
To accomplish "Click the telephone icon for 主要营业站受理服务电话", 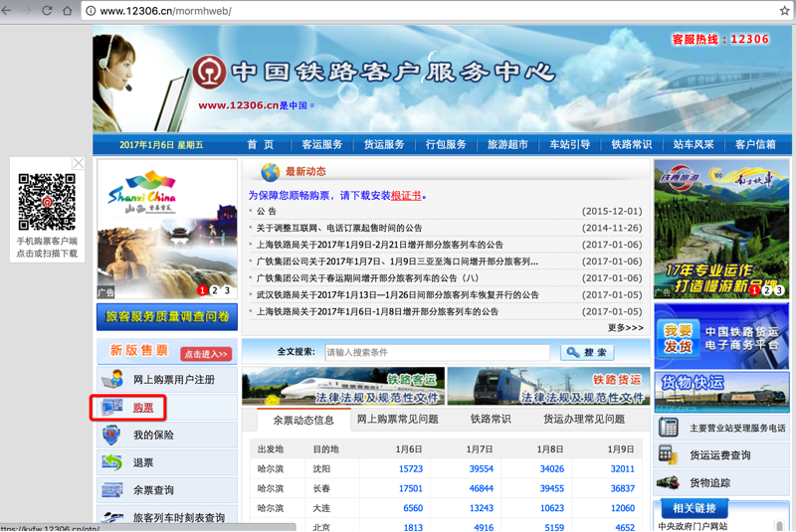I will click(x=668, y=428).
